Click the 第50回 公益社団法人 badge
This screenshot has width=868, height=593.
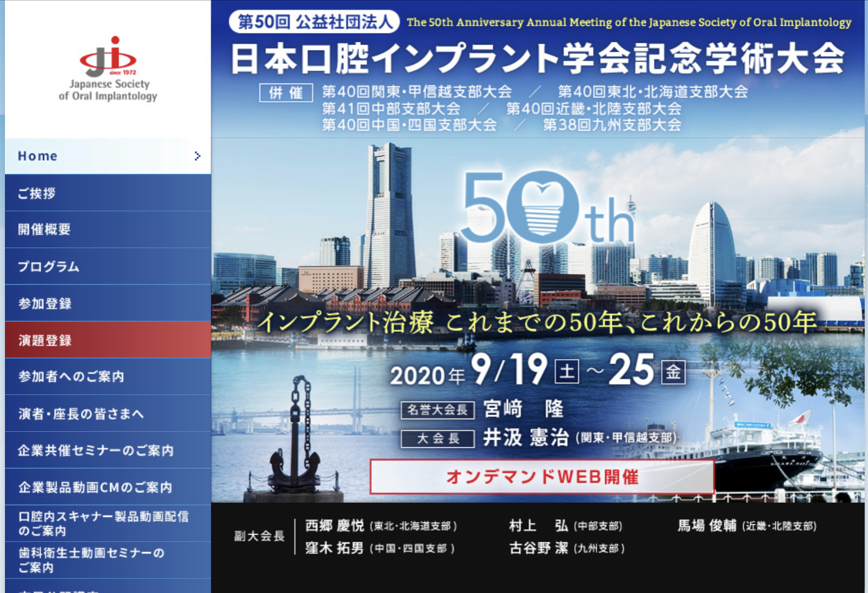[x=314, y=22]
